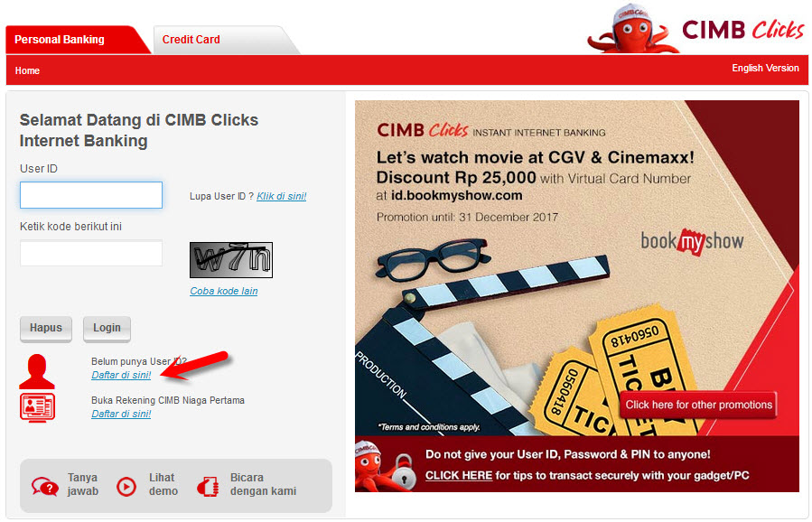Click the CIMB Clicks octopus logo
812x522 pixels.
click(x=695, y=29)
